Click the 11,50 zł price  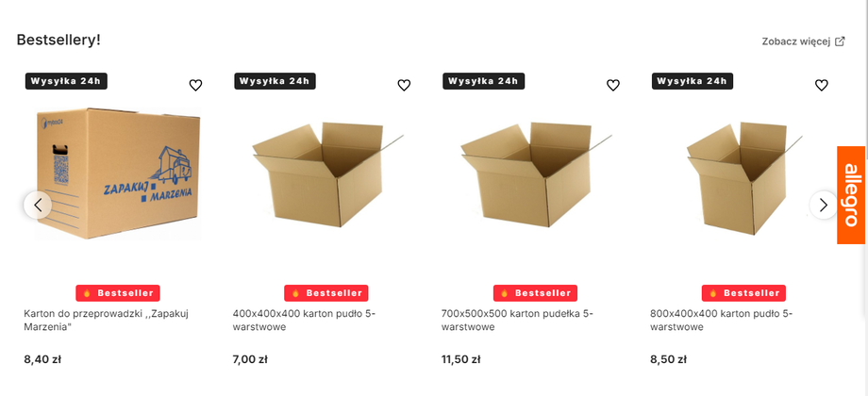point(460,359)
